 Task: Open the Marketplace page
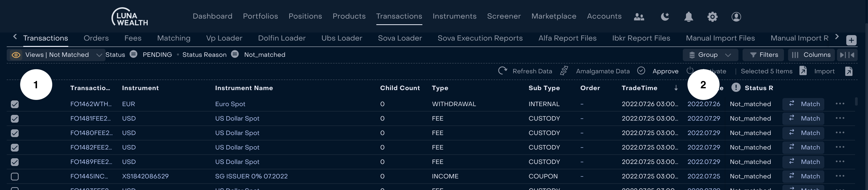click(553, 16)
